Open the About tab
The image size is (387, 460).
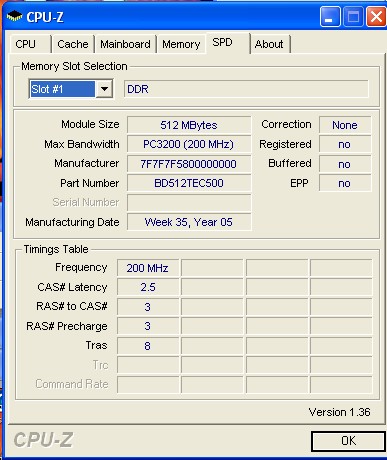coord(269,44)
